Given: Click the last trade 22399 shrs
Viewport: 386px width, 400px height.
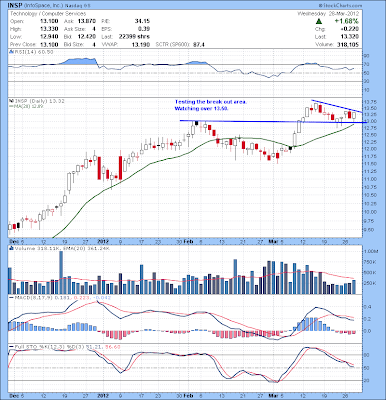Looking at the screenshot, I should 134,37.
